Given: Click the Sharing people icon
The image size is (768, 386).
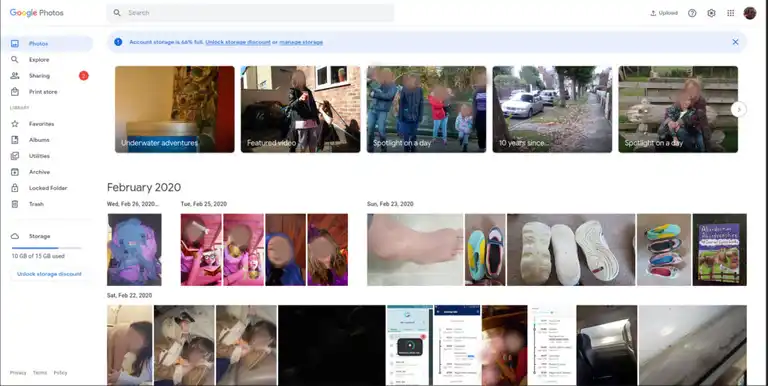Looking at the screenshot, I should click(15, 76).
